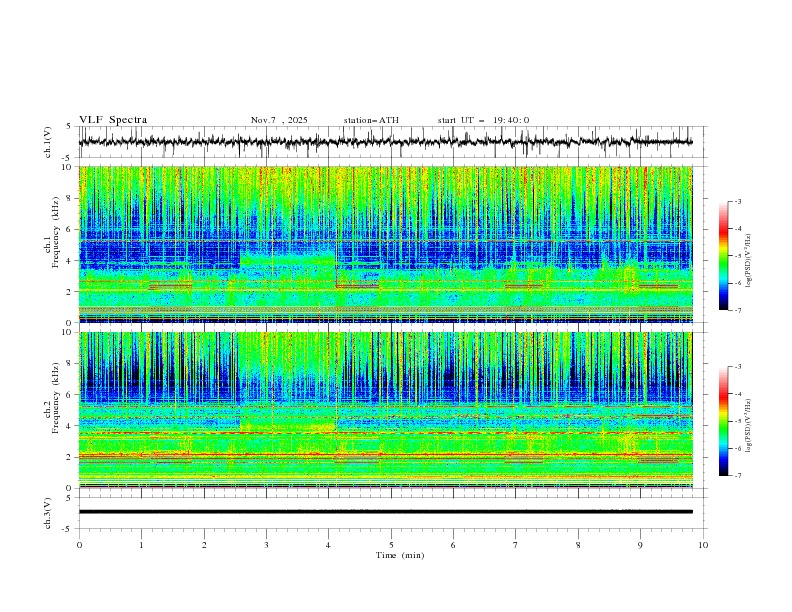Click the "-3" tick on ch.1 colorbar

click(738, 201)
